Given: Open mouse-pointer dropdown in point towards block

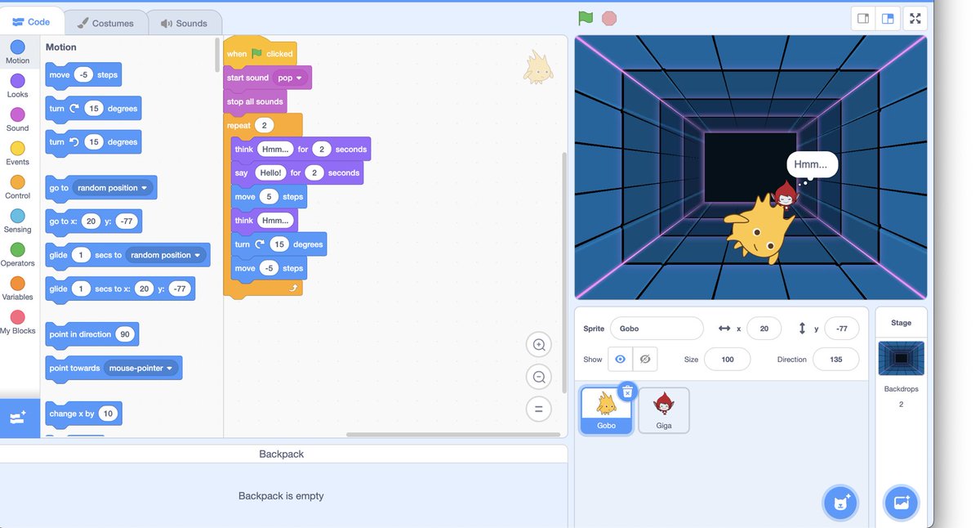Looking at the screenshot, I should pos(141,368).
